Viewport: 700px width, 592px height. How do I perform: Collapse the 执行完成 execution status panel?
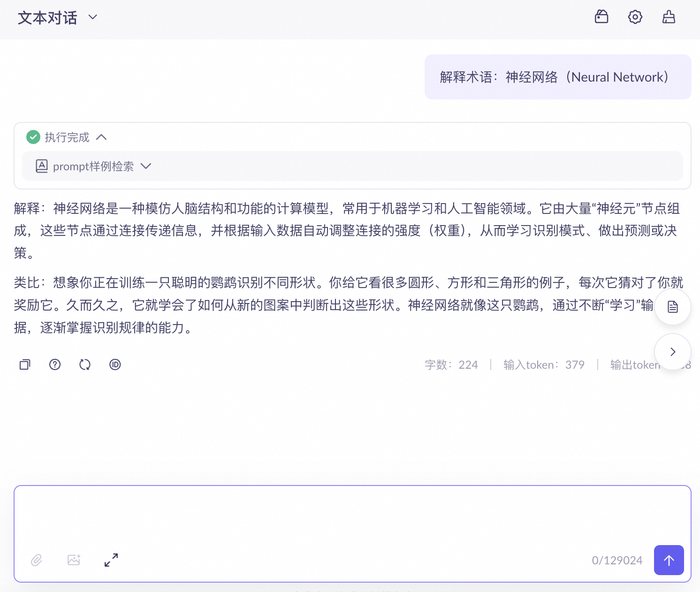pyautogui.click(x=102, y=137)
